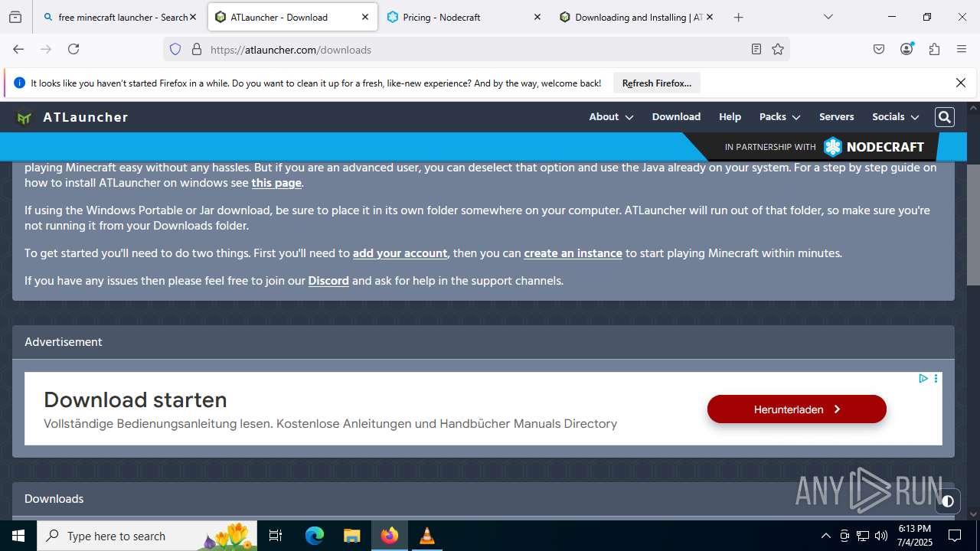
Task: Open the list all tabs dropdown
Action: pos(828,17)
